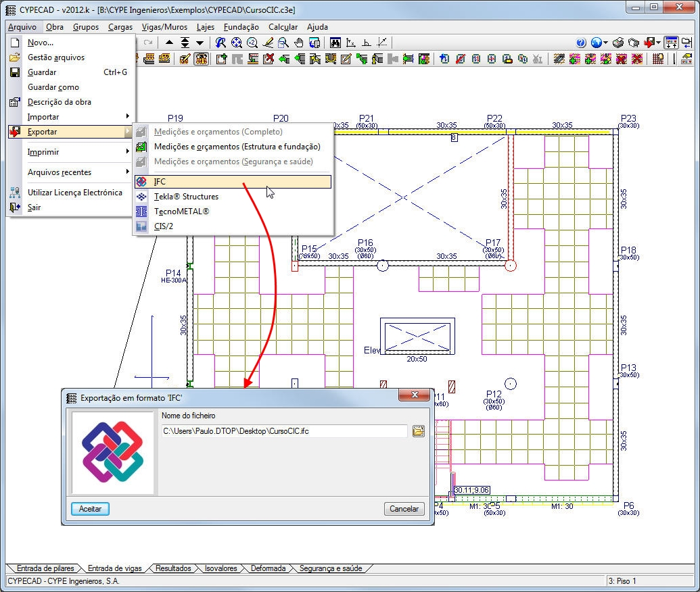Viewport: 700px width, 592px height.
Task: Open the Obra menu
Action: (x=55, y=27)
